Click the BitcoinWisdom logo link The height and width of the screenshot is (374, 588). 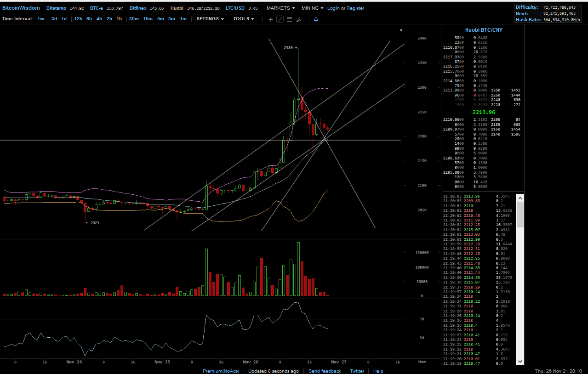coord(21,8)
